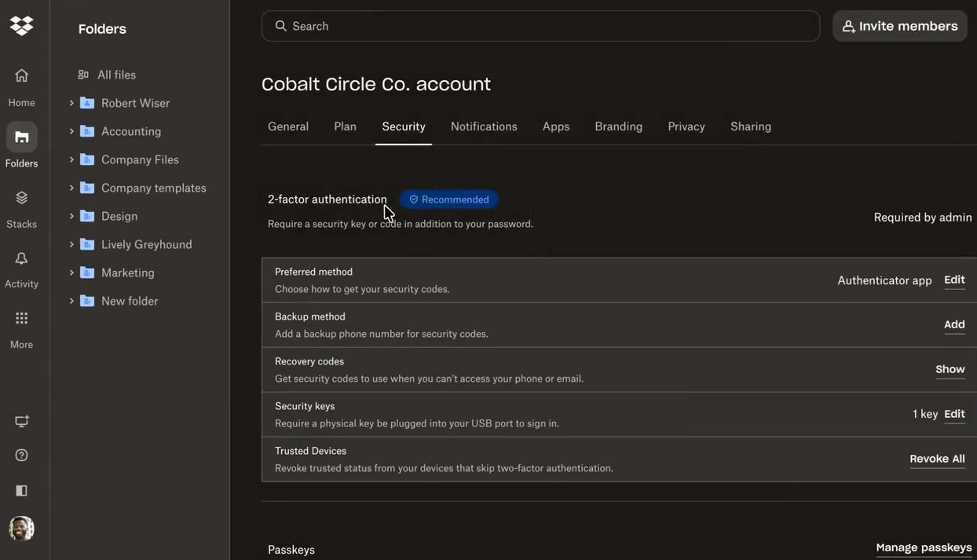Select All files in folder list

coord(116,75)
